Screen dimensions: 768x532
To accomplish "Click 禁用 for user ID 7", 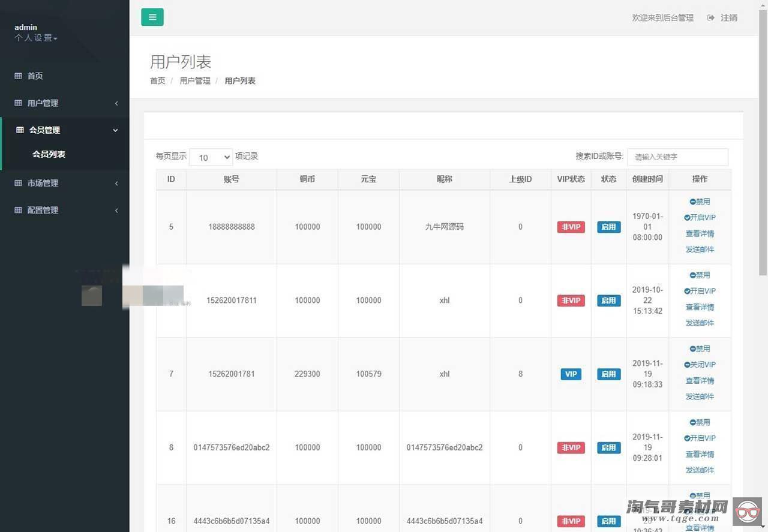I will [700, 349].
